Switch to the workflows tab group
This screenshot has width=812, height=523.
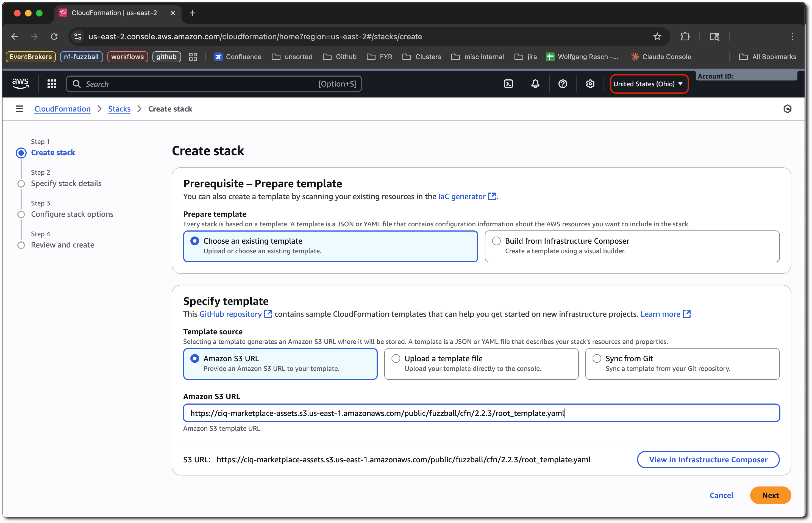pos(127,57)
